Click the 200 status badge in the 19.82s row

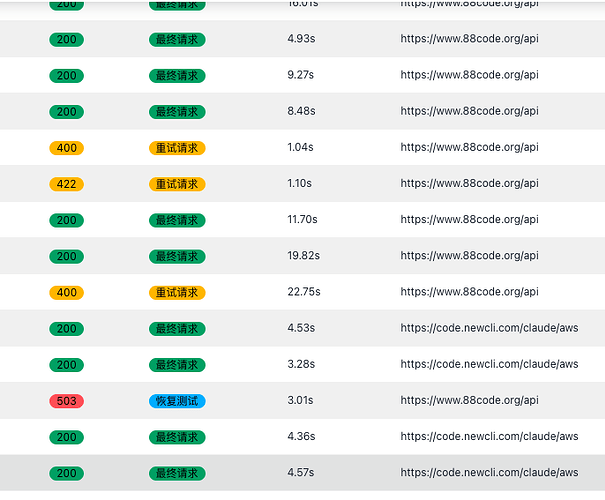(66, 257)
